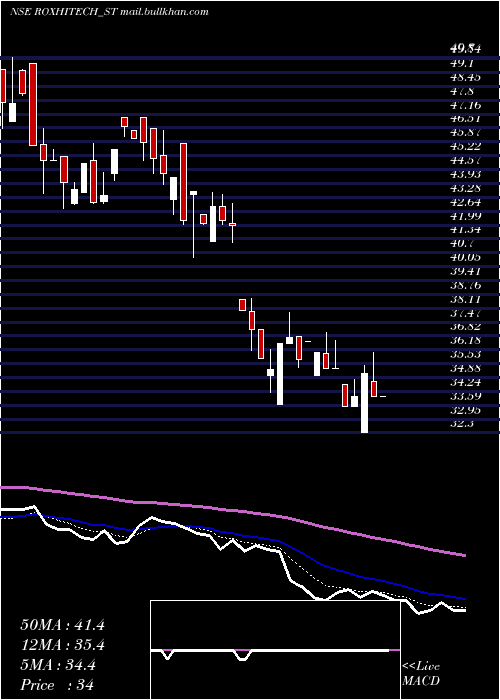500x700 pixels.
Task: Select the 41.34 price axis label
Action: coord(465,230)
